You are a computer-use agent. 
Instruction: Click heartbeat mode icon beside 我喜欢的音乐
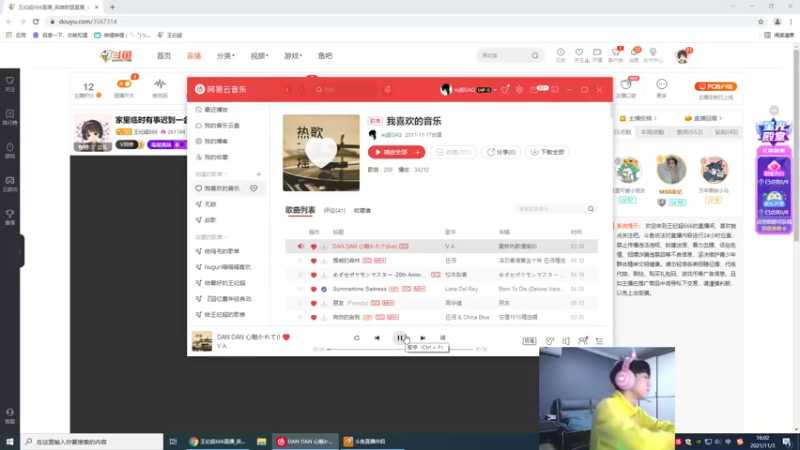(254, 188)
